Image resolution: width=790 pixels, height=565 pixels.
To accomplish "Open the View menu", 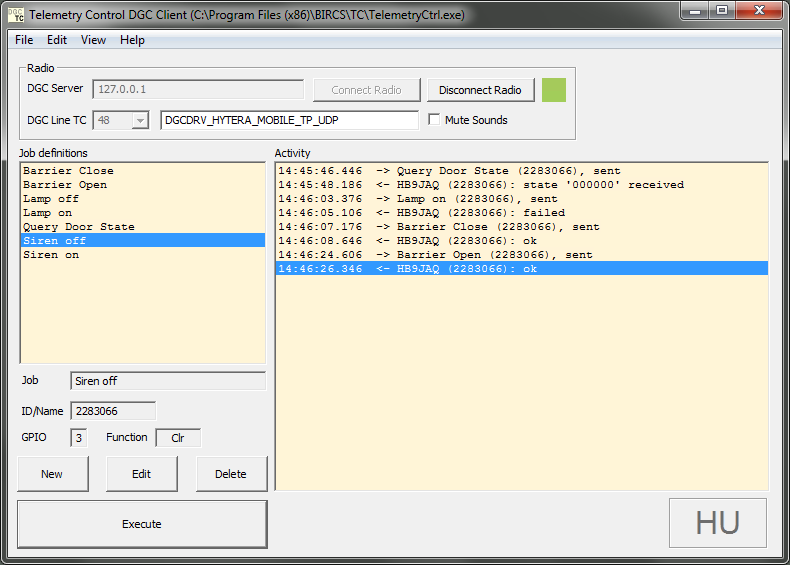I will (93, 40).
